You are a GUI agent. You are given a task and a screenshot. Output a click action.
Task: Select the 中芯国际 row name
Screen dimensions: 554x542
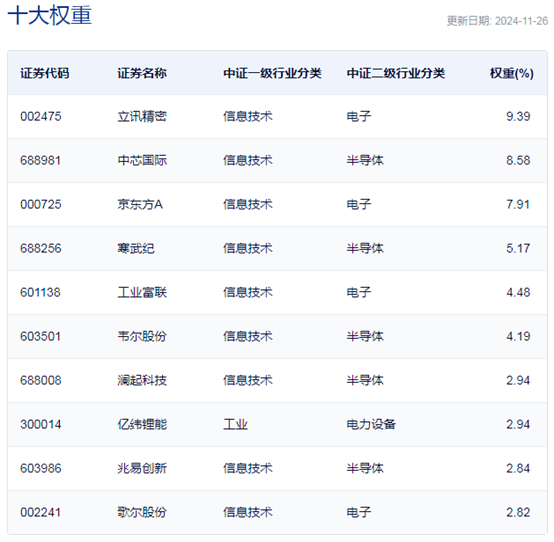click(x=142, y=160)
